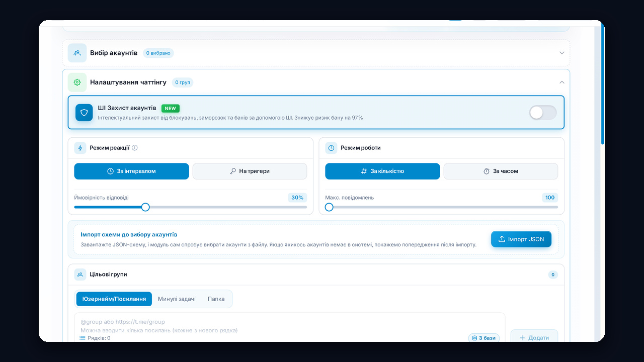Click the Цільові групи counter badge 0
This screenshot has width=644, height=362.
click(x=553, y=275)
